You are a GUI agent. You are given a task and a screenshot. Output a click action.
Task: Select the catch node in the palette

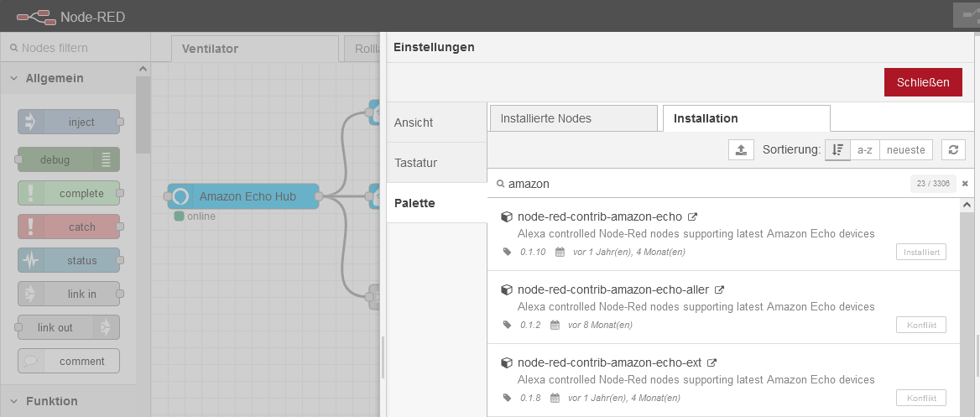[69, 227]
